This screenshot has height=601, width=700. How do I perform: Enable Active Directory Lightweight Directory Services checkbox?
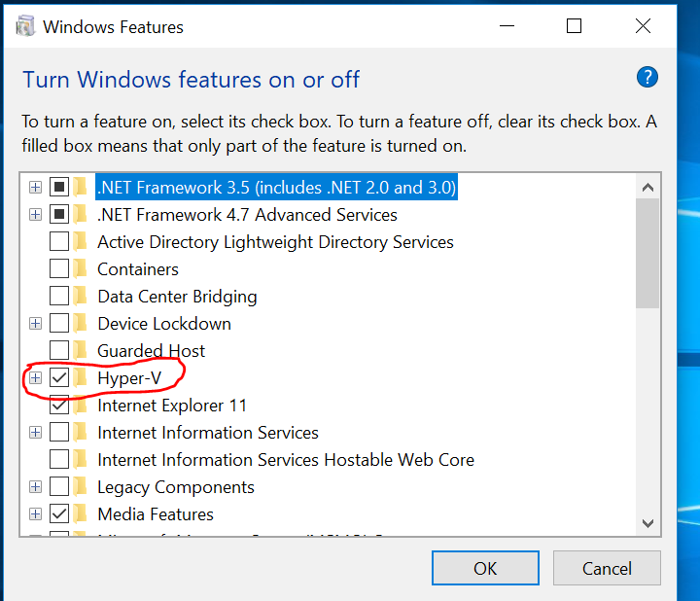[x=59, y=241]
